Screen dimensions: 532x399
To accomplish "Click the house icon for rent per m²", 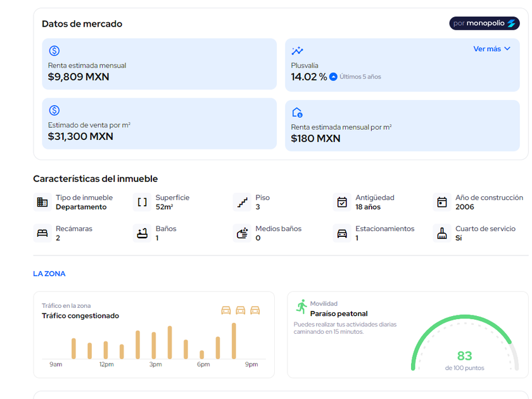I will tap(297, 113).
